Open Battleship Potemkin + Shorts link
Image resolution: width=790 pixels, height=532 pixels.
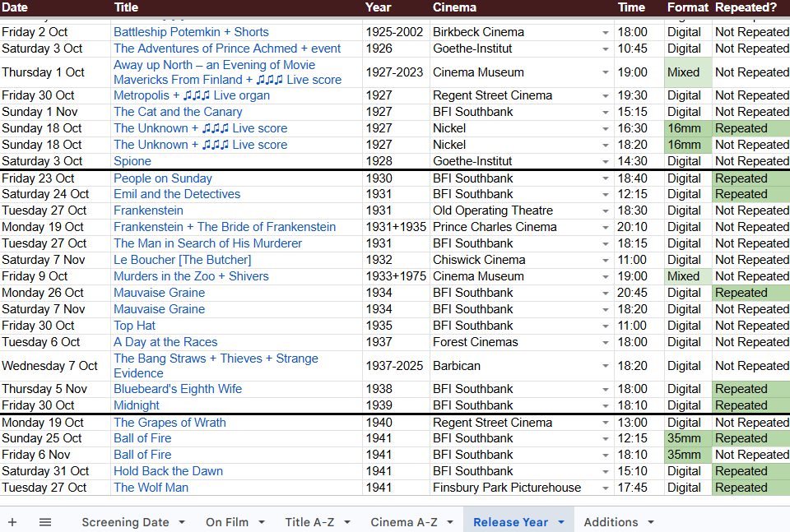[191, 32]
